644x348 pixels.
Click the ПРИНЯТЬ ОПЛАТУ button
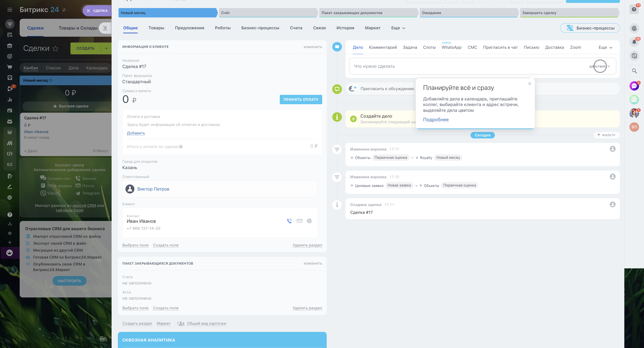(301, 100)
